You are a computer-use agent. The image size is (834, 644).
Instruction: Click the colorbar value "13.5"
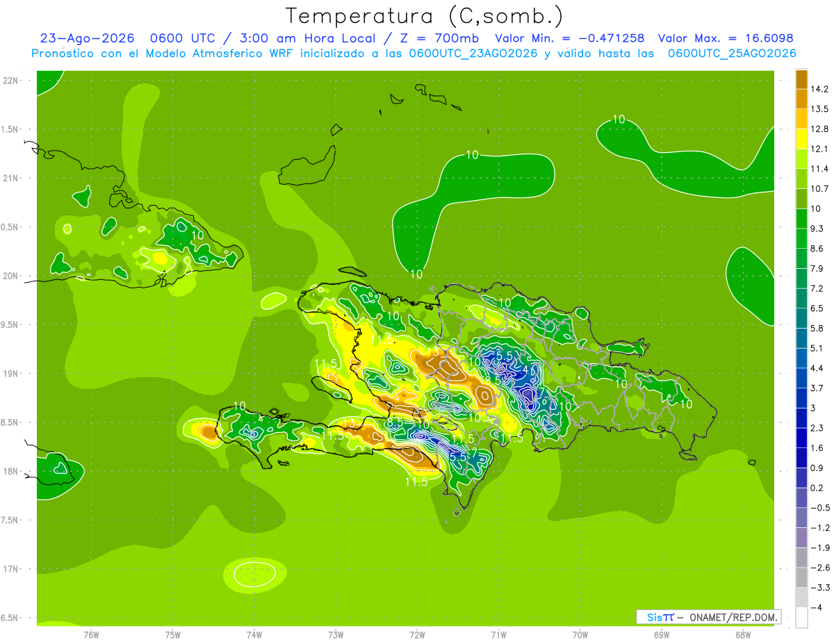[821, 109]
